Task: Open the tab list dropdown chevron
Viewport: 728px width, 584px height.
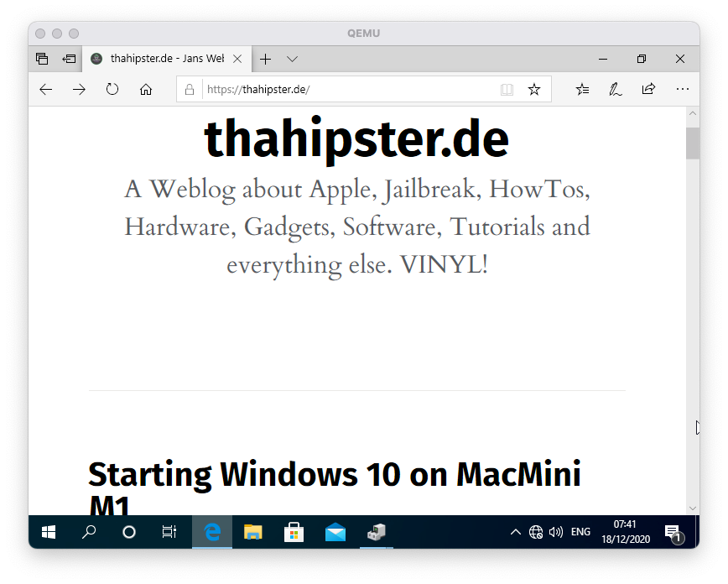Action: tap(291, 59)
